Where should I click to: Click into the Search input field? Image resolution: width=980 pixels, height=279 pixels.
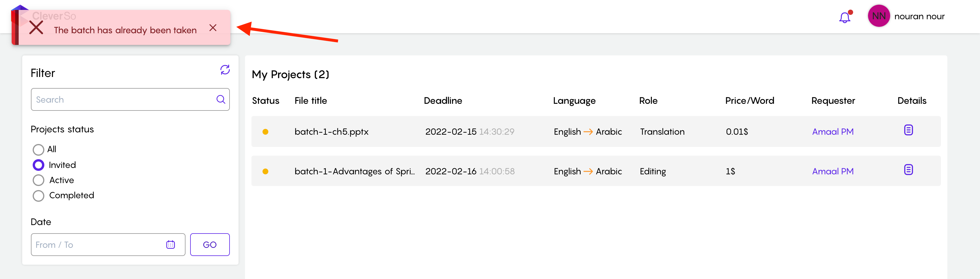122,100
